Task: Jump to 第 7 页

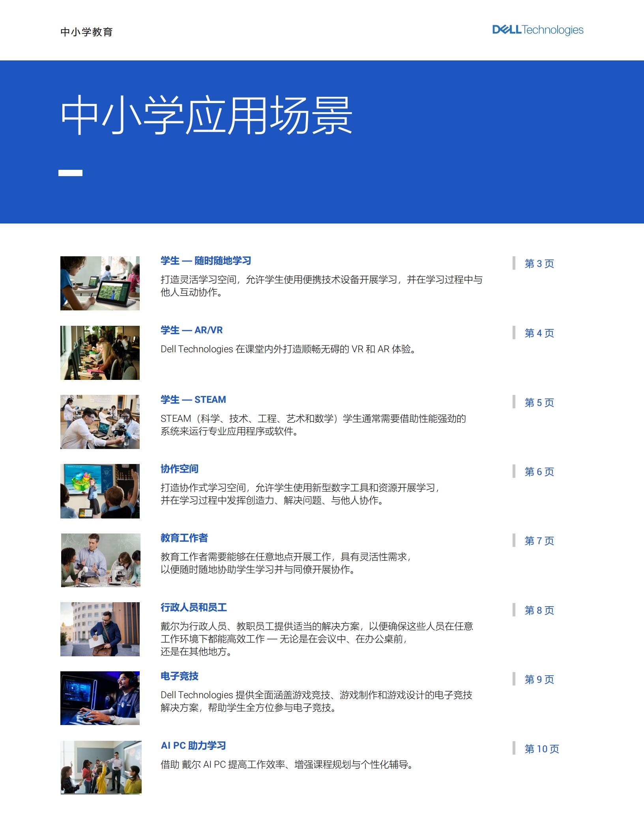Action: pyautogui.click(x=539, y=541)
